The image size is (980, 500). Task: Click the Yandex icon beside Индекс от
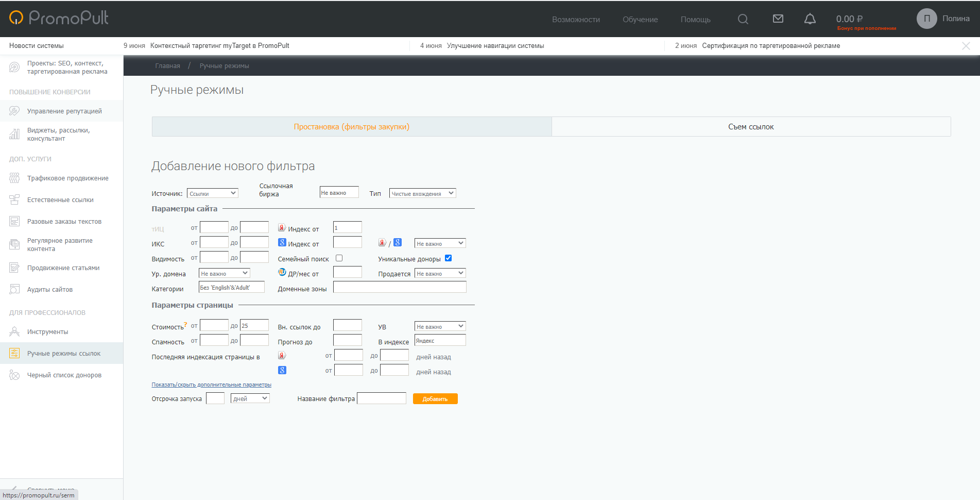click(x=282, y=228)
